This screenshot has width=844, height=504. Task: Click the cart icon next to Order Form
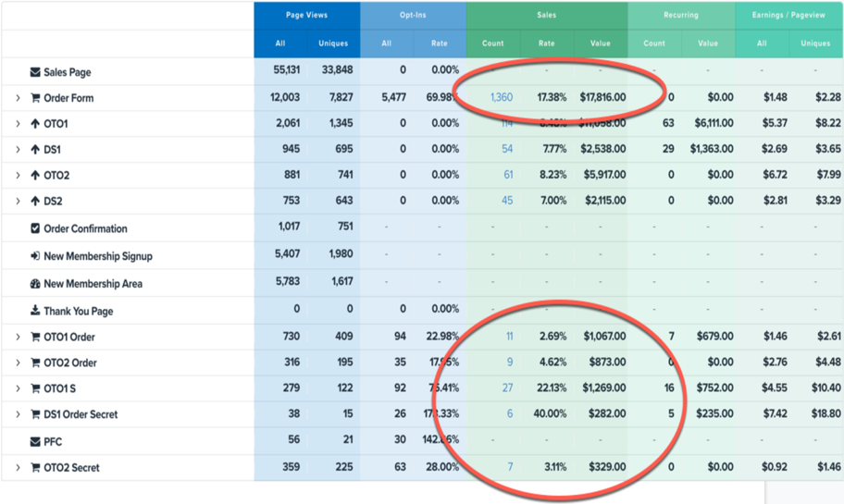pos(35,98)
